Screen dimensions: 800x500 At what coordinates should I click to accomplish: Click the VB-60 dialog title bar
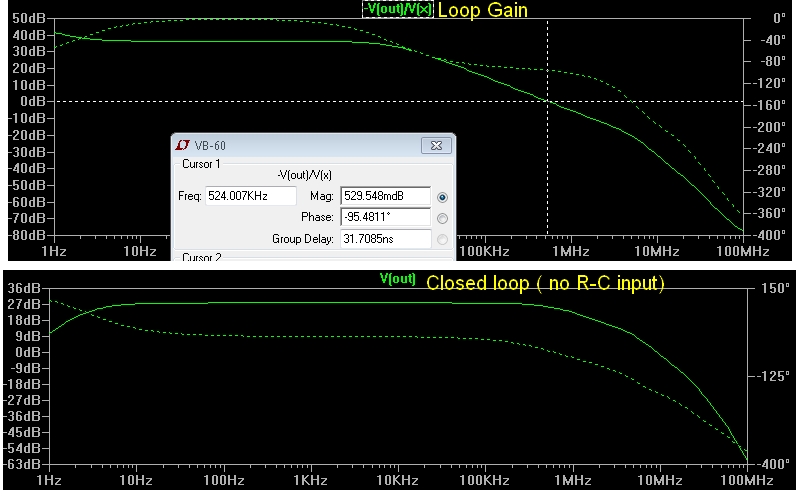313,145
